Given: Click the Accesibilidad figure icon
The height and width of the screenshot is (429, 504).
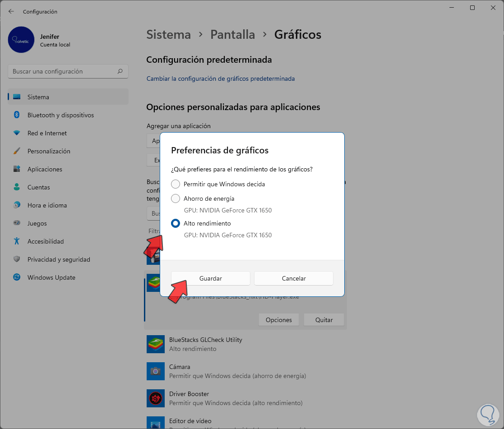Looking at the screenshot, I should tap(17, 241).
